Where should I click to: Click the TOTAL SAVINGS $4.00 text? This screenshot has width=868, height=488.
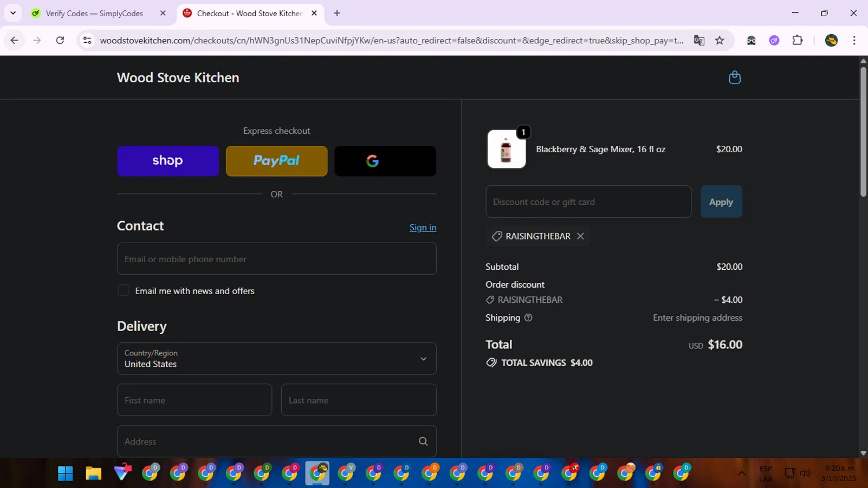(x=547, y=363)
